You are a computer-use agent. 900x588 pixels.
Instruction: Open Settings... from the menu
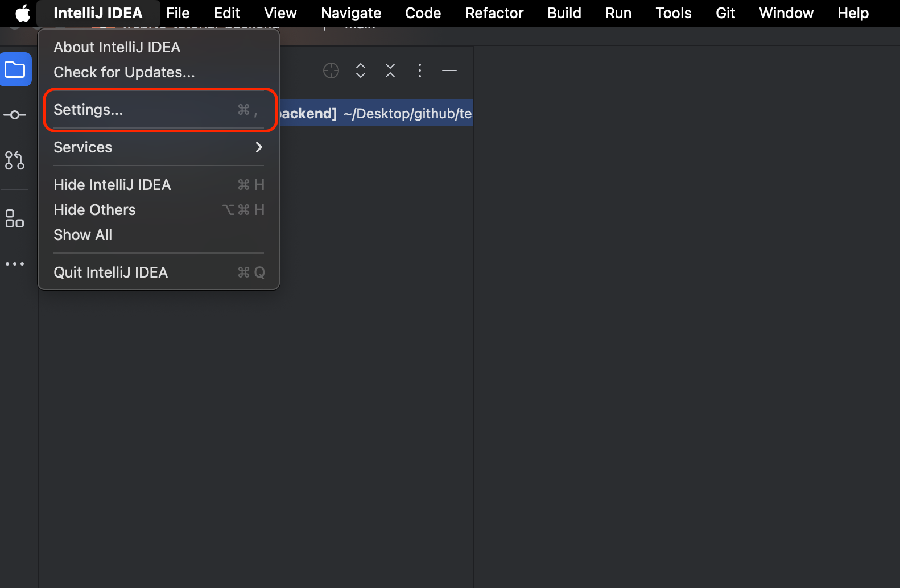(159, 110)
